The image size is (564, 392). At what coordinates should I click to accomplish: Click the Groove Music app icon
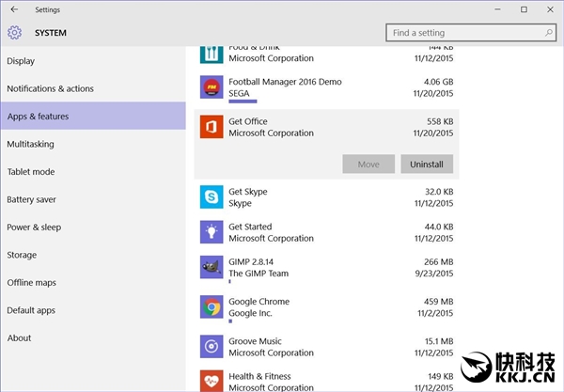point(211,346)
